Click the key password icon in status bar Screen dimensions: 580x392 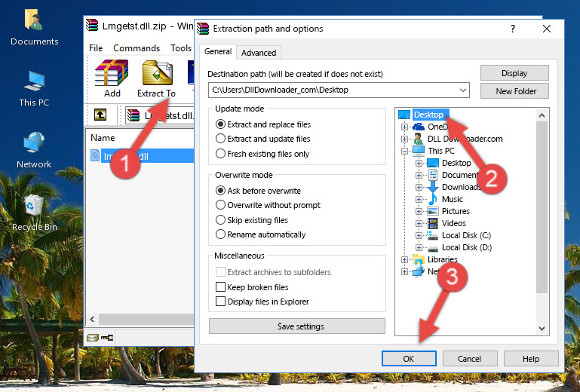tap(107, 337)
